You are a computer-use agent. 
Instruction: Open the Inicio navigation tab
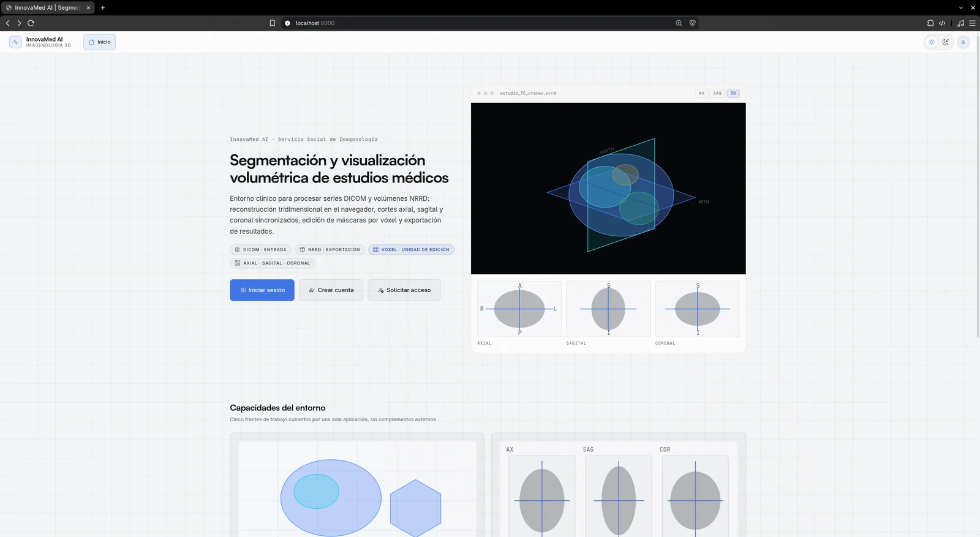tap(99, 42)
